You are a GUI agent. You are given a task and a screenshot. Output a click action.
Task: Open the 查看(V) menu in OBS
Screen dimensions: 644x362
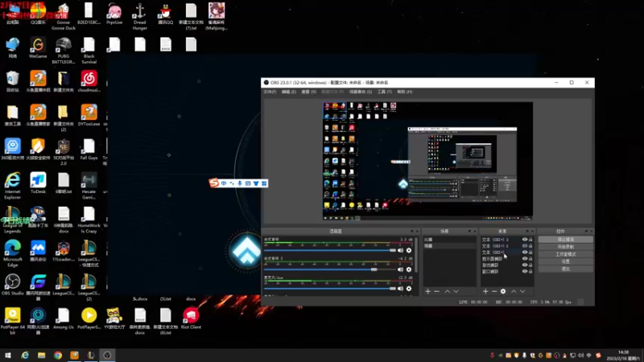309,92
